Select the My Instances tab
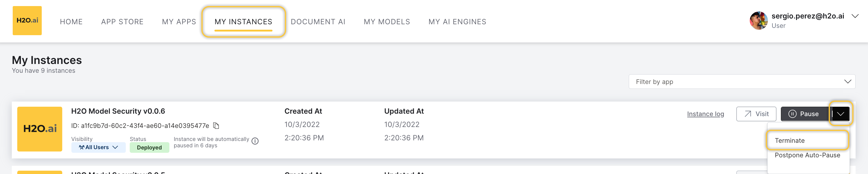The height and width of the screenshot is (174, 868). tap(243, 22)
